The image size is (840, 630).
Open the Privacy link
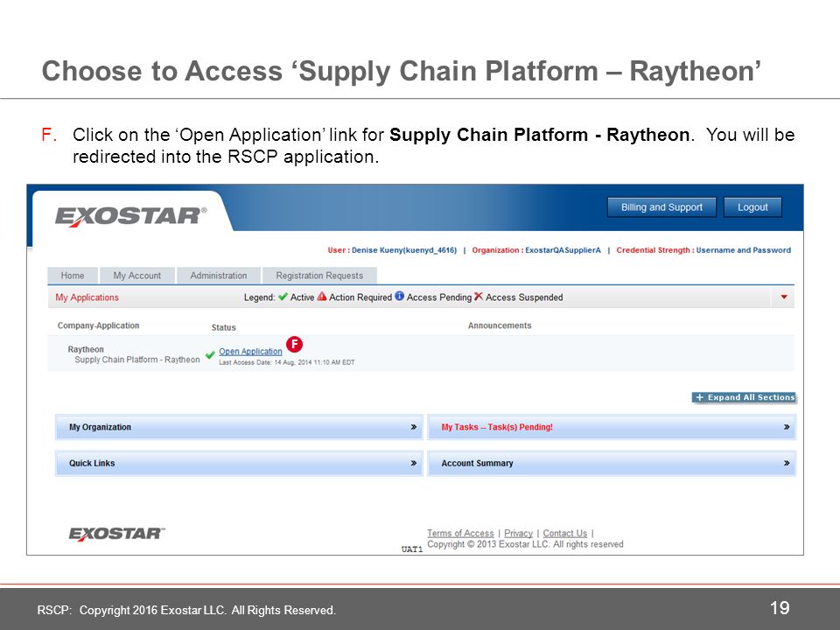pyautogui.click(x=519, y=533)
